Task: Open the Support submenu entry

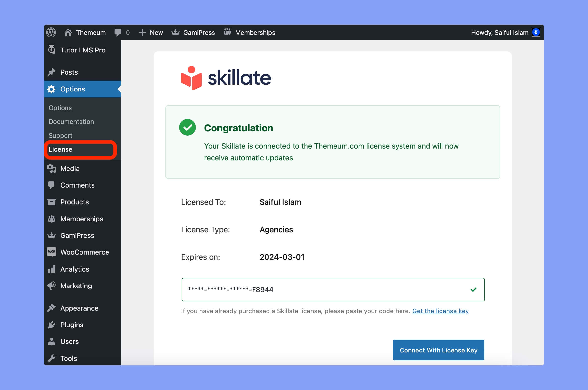Action: [x=60, y=136]
